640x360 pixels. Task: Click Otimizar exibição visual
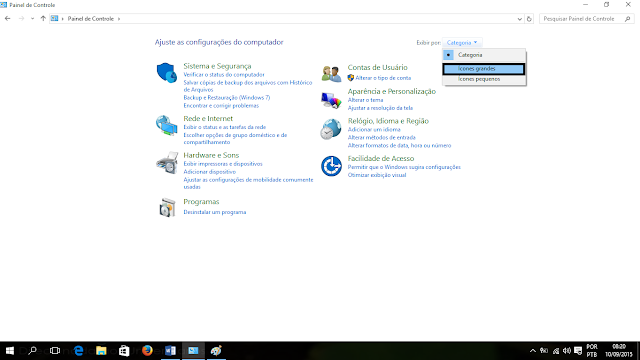pos(377,175)
